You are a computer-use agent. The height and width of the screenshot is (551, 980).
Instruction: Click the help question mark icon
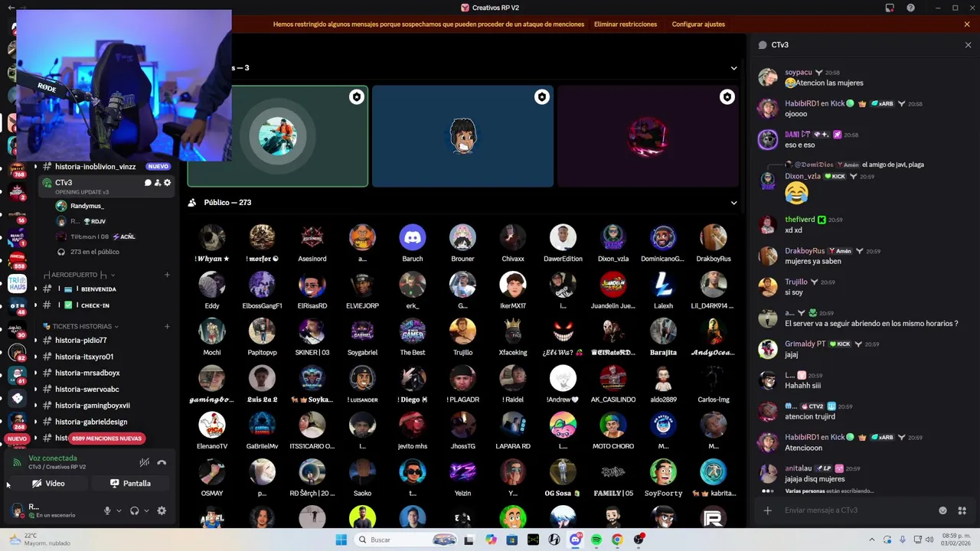click(910, 8)
